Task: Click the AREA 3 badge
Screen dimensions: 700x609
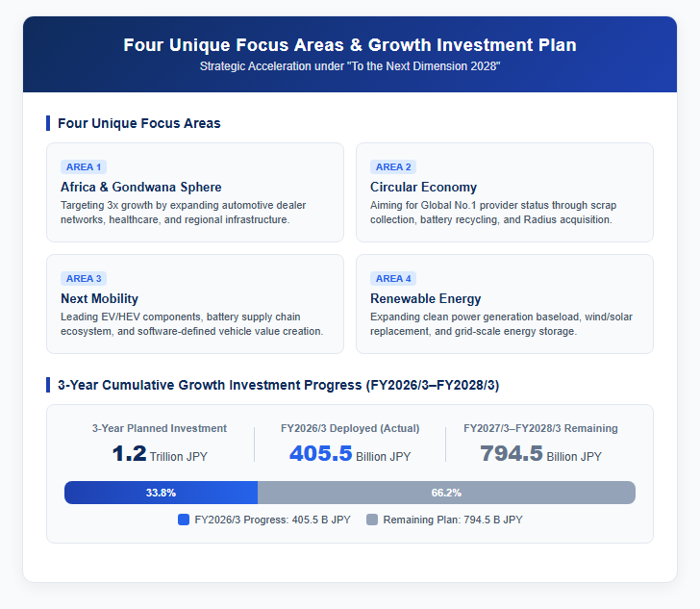Action: [x=84, y=279]
